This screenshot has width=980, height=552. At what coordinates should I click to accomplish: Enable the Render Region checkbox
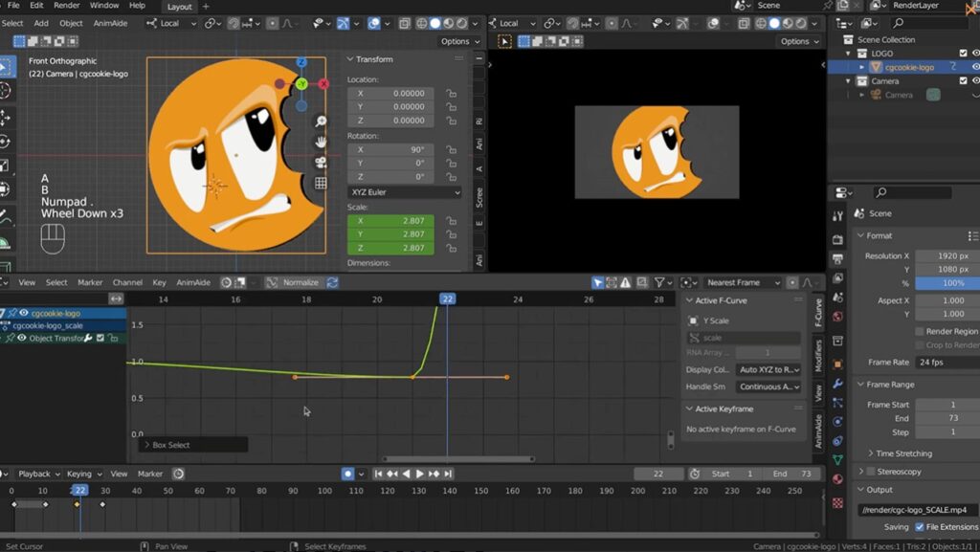click(920, 332)
